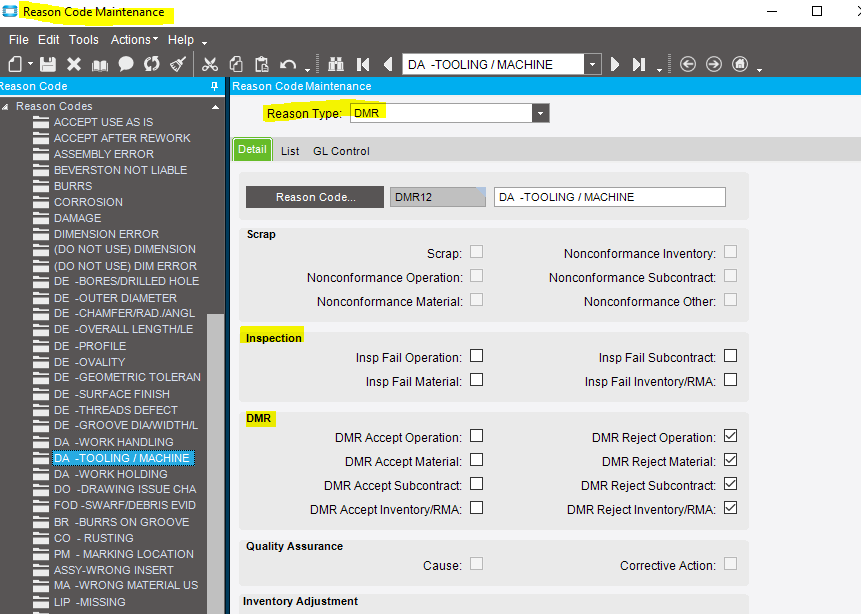Tick the Insp Fail Operation checkbox

(477, 356)
